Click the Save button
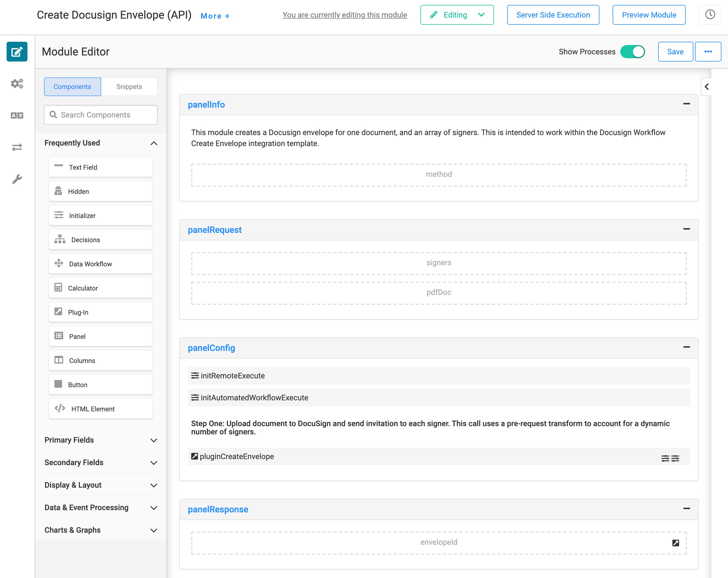 click(x=675, y=52)
